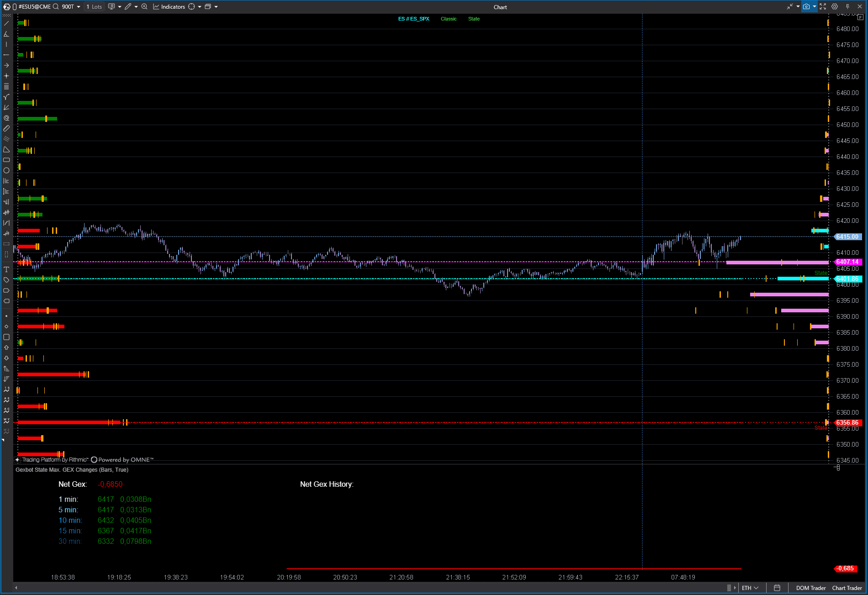Pin the chart panel
868x595 pixels.
coord(847,7)
